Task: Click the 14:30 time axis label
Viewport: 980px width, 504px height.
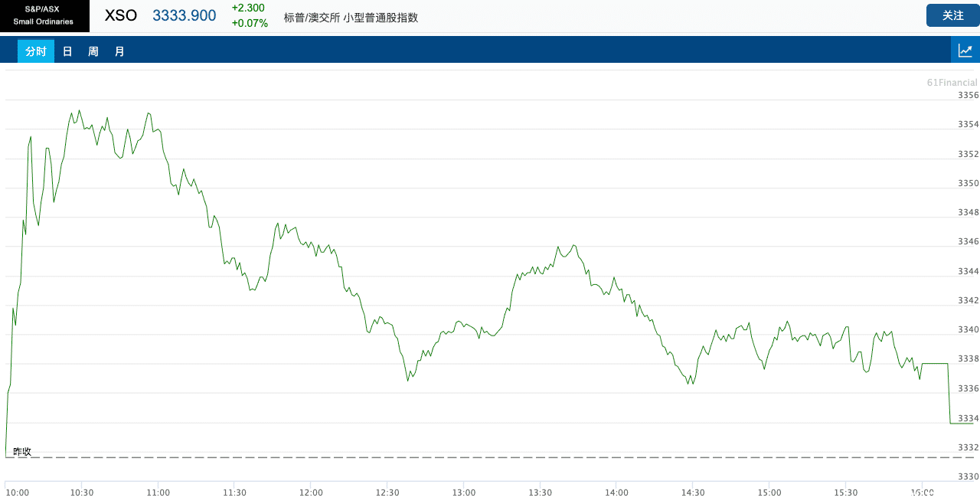Action: (x=693, y=493)
